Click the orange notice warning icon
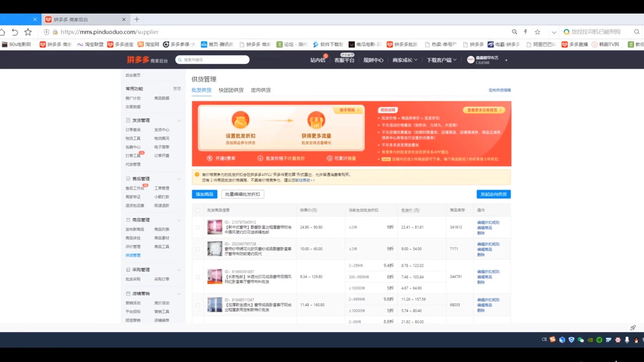The image size is (644, 362). click(197, 174)
